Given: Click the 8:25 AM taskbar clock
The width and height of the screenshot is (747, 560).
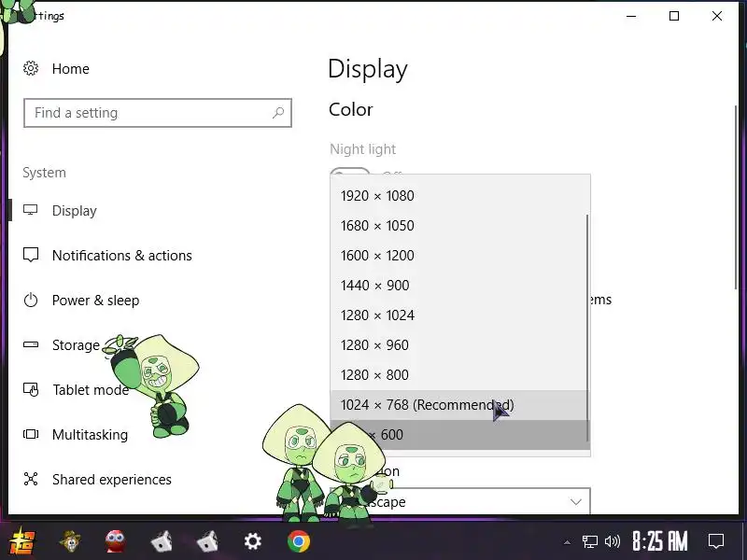Looking at the screenshot, I should (x=660, y=541).
